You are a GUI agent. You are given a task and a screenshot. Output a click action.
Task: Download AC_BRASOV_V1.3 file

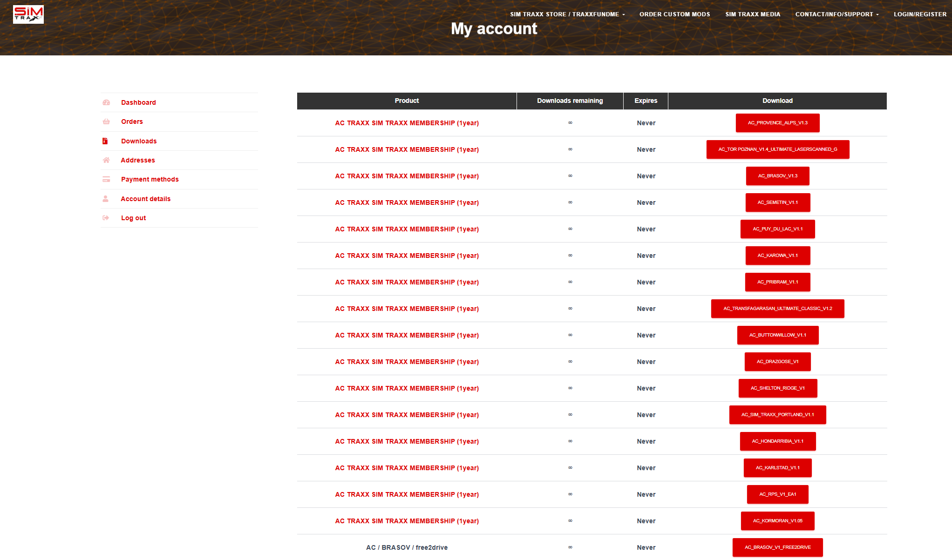pyautogui.click(x=778, y=176)
